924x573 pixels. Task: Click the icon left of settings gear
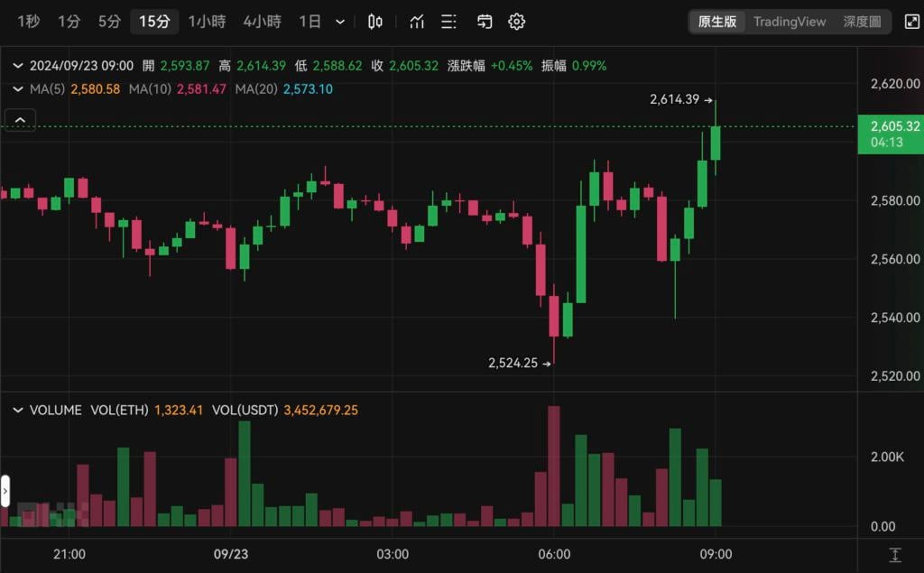click(x=485, y=22)
